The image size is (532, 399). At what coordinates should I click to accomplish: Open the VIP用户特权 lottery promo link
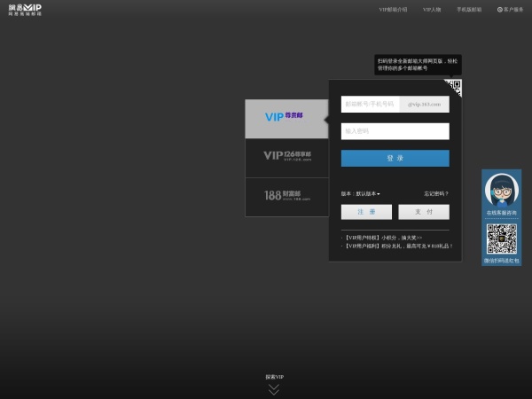383,238
